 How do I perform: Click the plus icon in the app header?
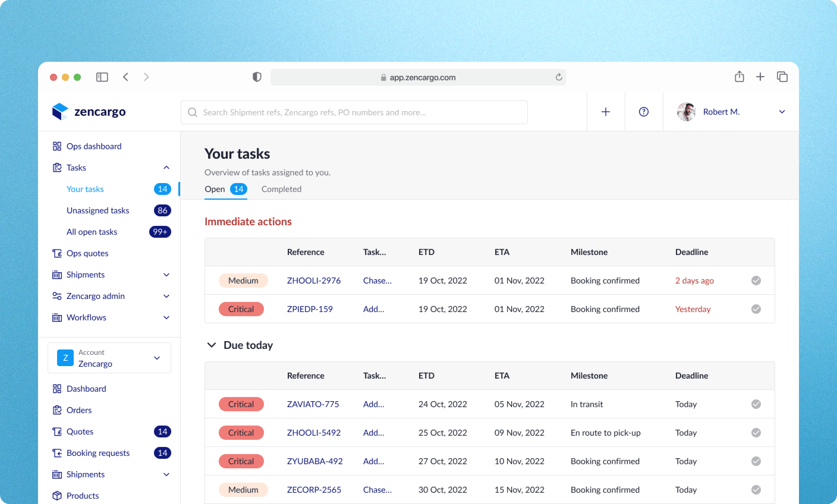(x=605, y=112)
